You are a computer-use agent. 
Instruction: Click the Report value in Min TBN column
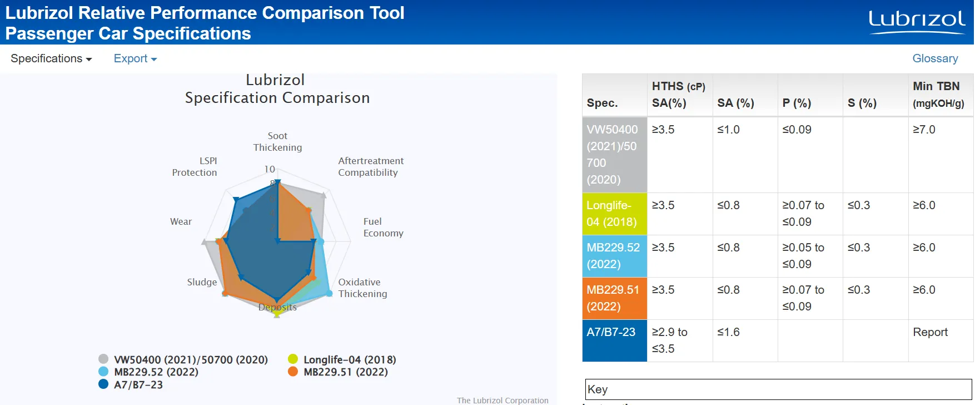(x=930, y=332)
